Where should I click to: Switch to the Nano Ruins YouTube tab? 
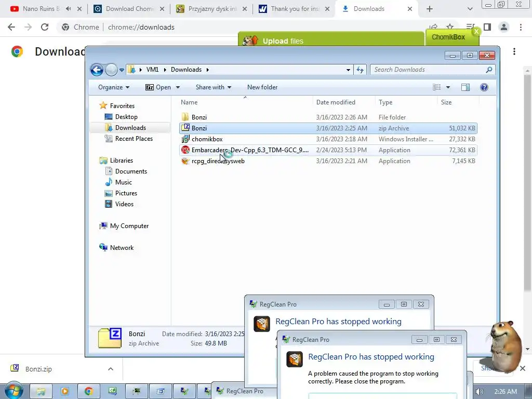[41, 9]
